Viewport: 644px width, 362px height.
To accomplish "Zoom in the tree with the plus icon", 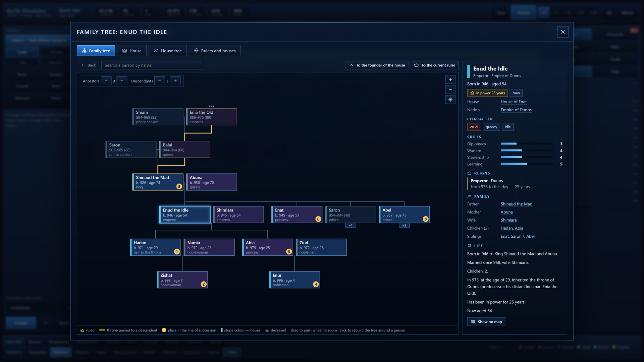I will 450,79.
